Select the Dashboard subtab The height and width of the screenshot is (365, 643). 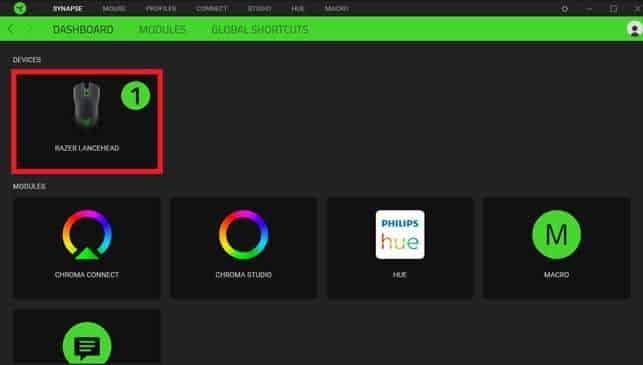83,29
